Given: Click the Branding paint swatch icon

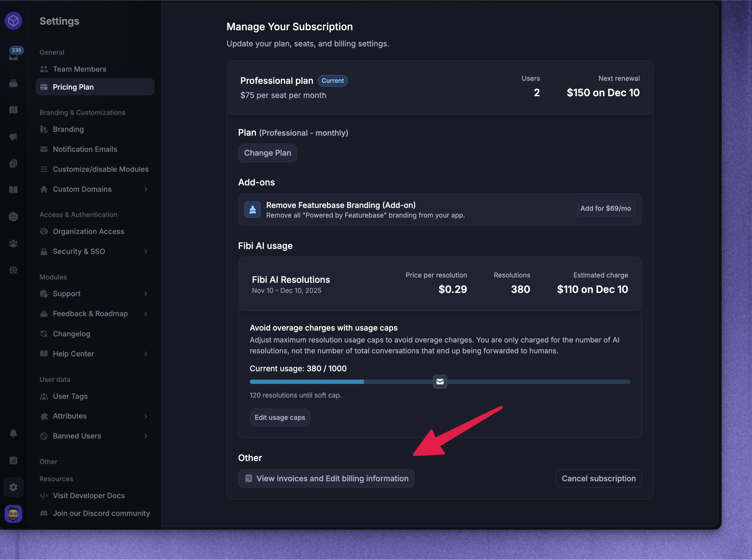Looking at the screenshot, I should [44, 129].
